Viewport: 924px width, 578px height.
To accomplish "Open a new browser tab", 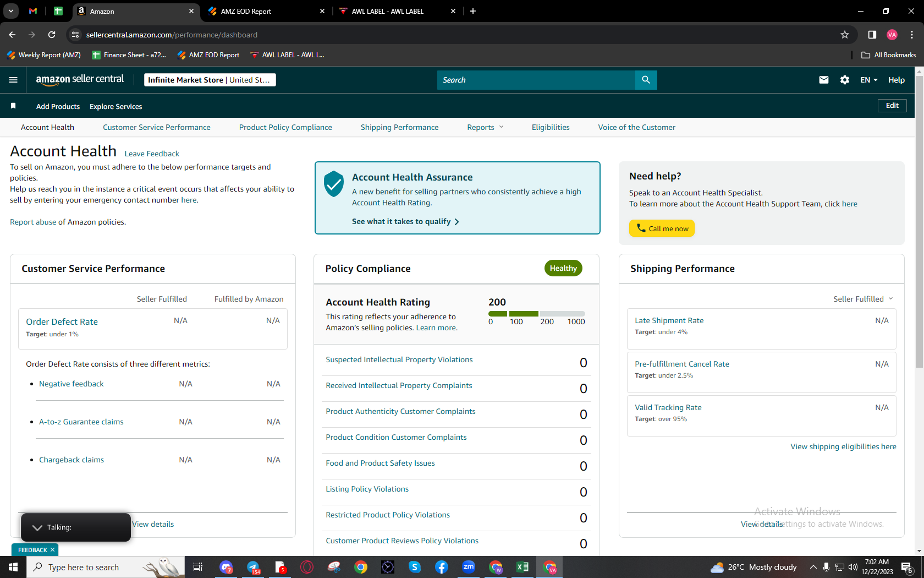I will [x=473, y=11].
